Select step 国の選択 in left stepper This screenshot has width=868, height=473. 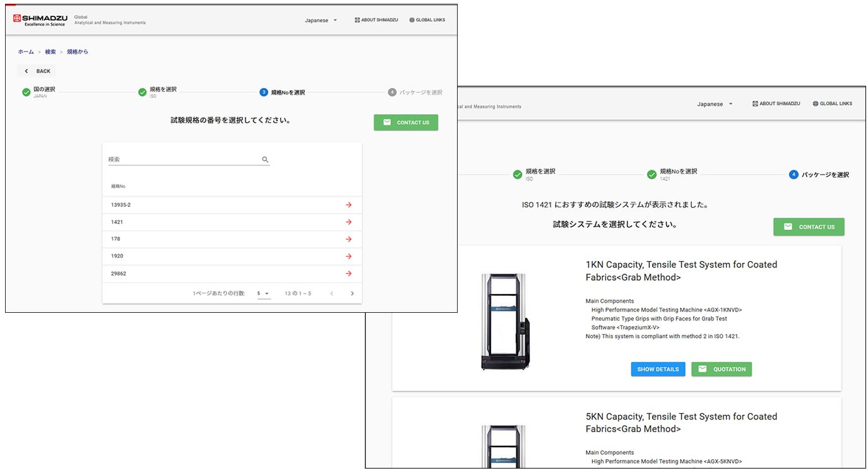(39, 92)
